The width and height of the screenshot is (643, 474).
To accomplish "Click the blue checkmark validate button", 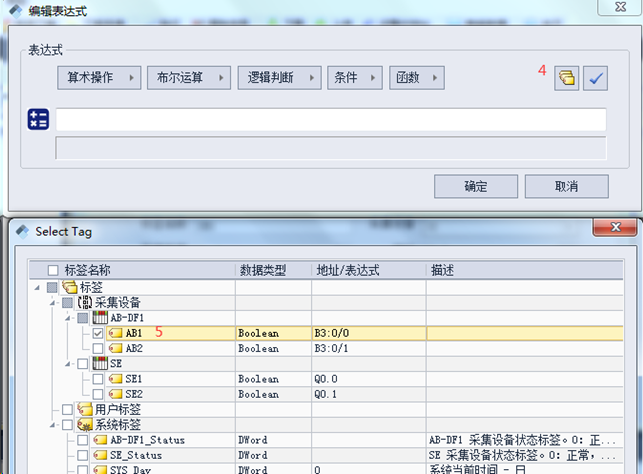I will tap(595, 78).
